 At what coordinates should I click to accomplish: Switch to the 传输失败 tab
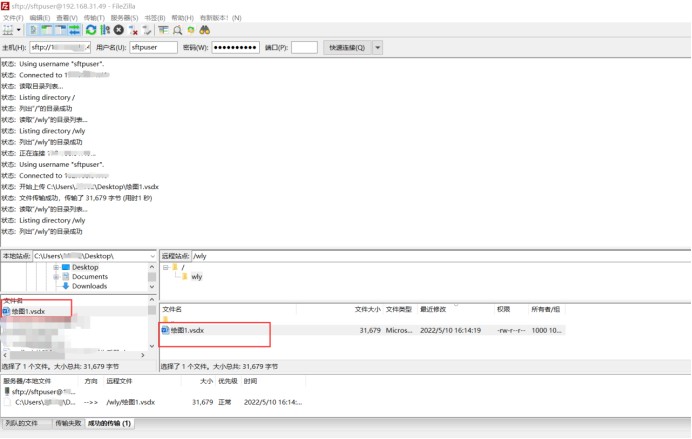68,424
